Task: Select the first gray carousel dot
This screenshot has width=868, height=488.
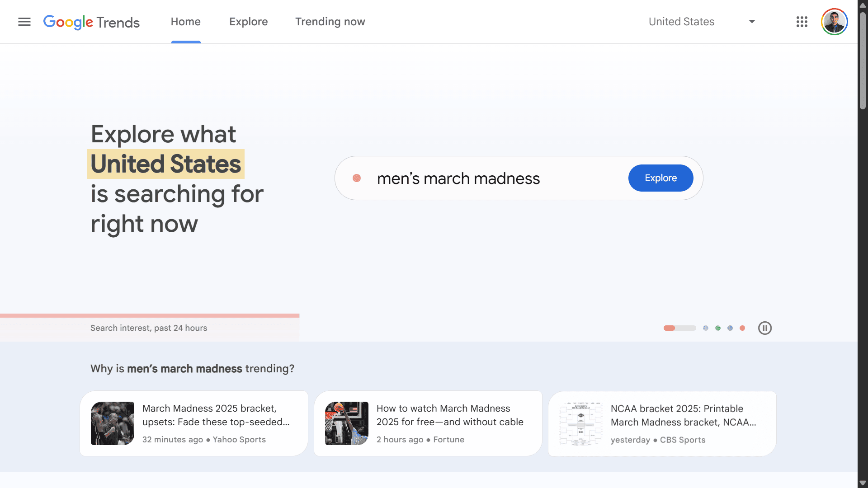Action: tap(706, 328)
